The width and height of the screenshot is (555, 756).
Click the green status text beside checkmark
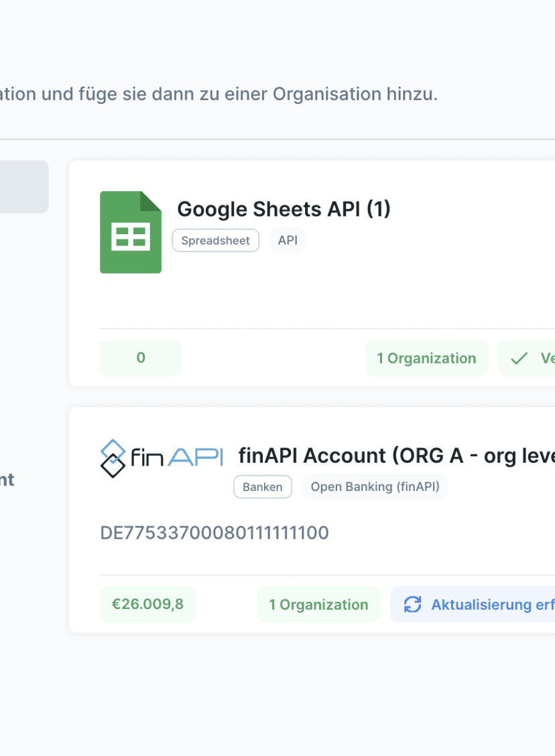click(x=547, y=358)
